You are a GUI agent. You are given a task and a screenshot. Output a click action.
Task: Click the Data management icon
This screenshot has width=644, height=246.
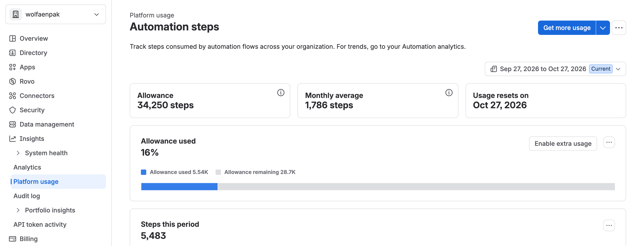pos(12,124)
